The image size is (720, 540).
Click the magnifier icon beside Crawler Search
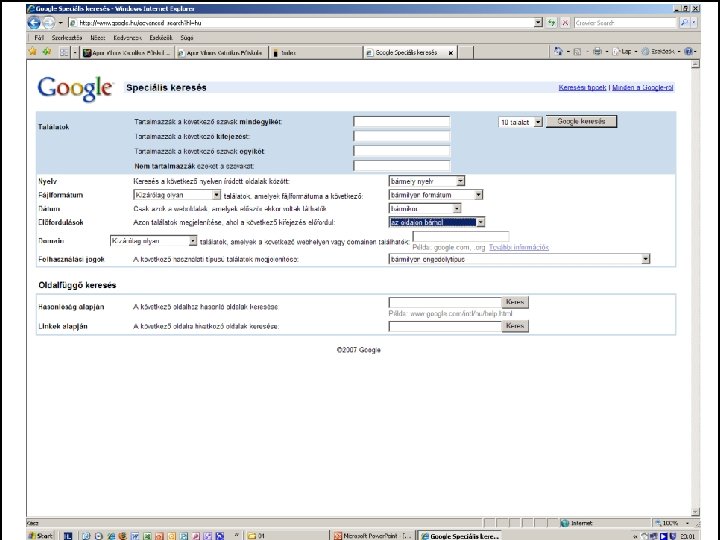pos(685,22)
